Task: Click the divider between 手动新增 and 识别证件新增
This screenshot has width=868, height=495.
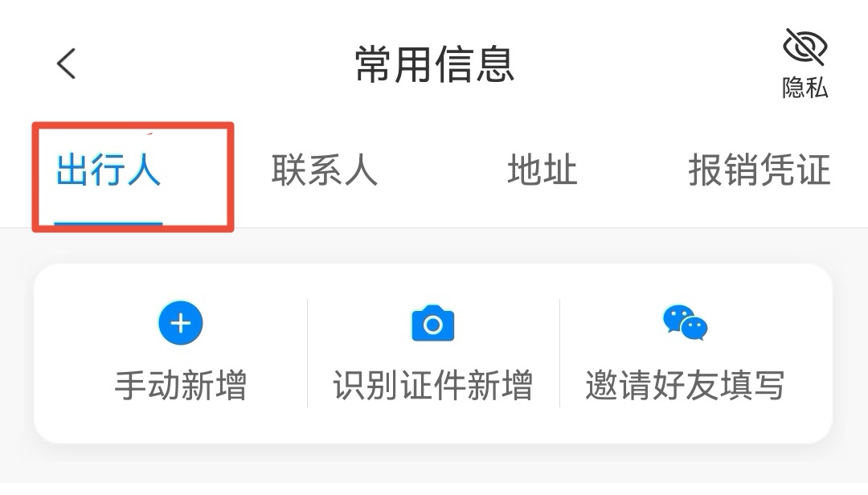Action: 307,354
